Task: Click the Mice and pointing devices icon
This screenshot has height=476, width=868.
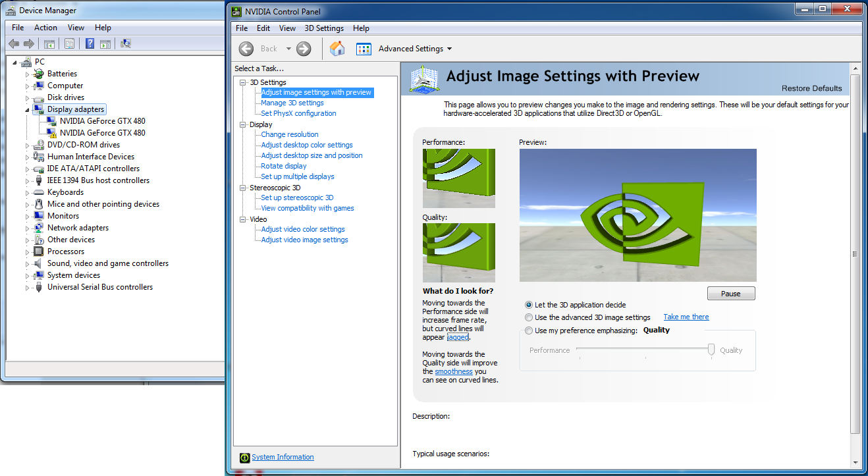Action: (39, 204)
